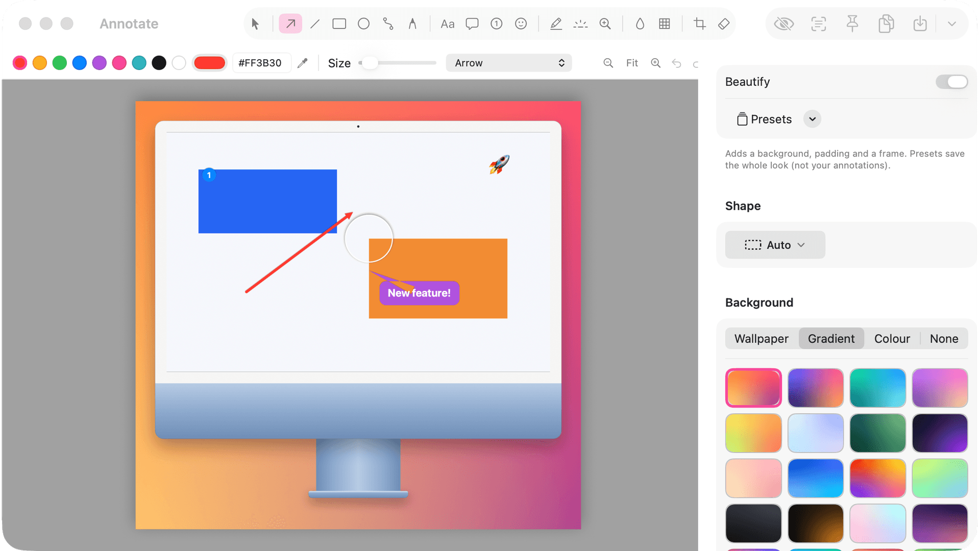Select the pointer selection tool
This screenshot has height=551, width=980.
(x=255, y=24)
